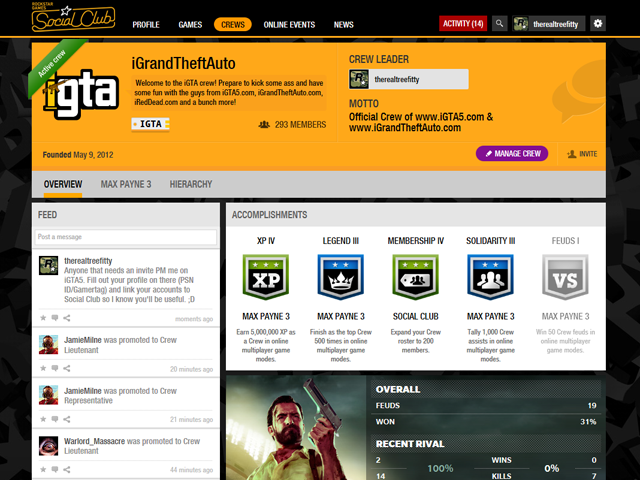Star JamieMilne Crew Representative post
Viewport: 640px width, 480px height.
[x=43, y=419]
